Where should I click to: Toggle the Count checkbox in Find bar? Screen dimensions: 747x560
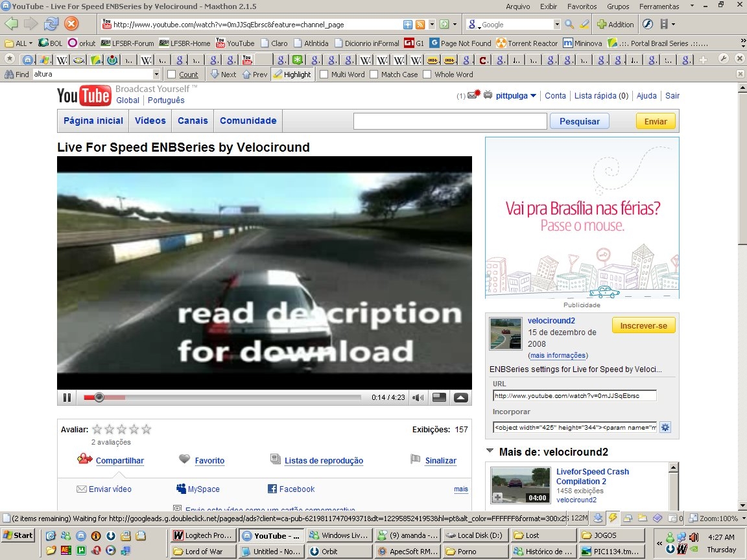click(171, 75)
